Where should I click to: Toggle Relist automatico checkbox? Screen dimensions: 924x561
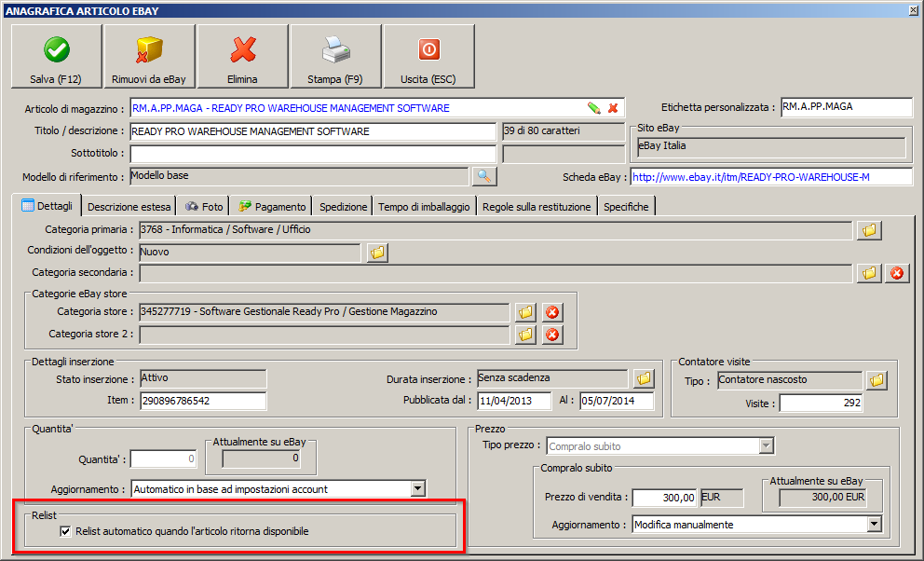[65, 531]
